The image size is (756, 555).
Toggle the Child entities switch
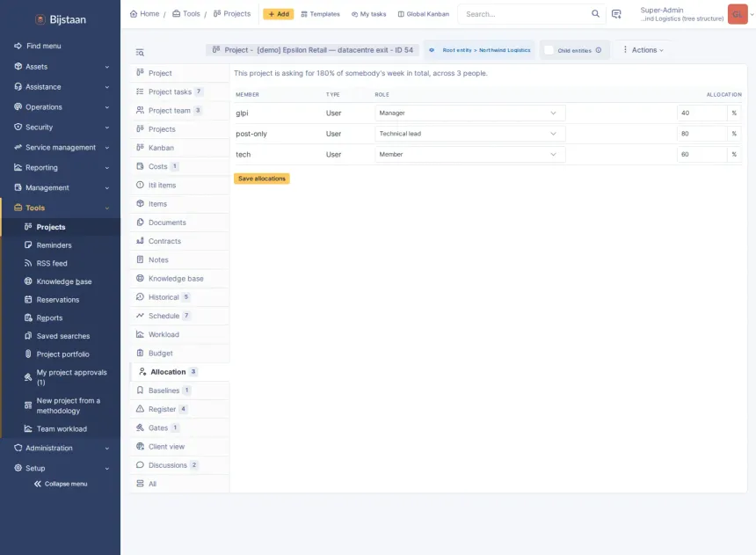click(549, 50)
